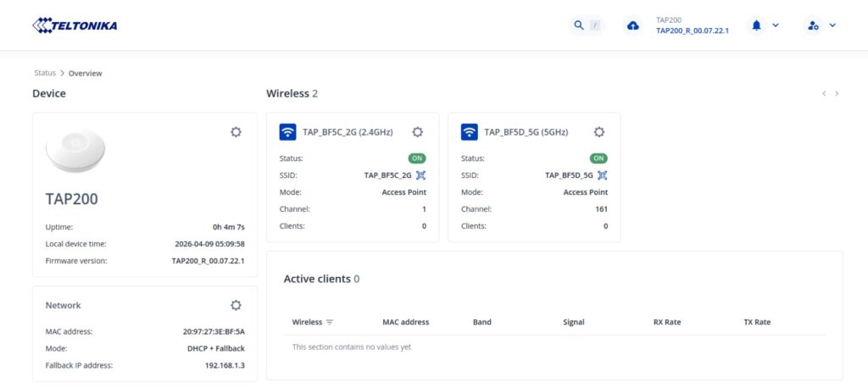Click the TAP_BF5C_2G (2.4GHz) card title
The image size is (868, 388).
[x=348, y=132]
